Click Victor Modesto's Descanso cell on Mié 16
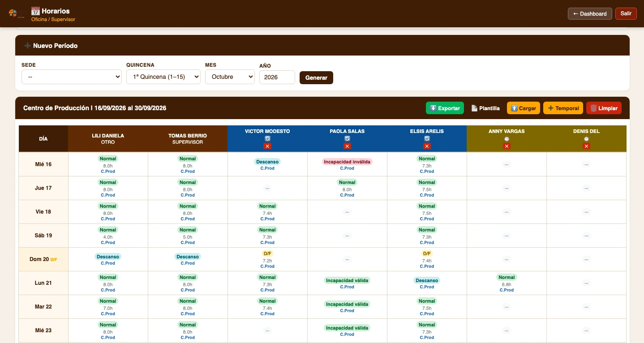 pos(267,164)
